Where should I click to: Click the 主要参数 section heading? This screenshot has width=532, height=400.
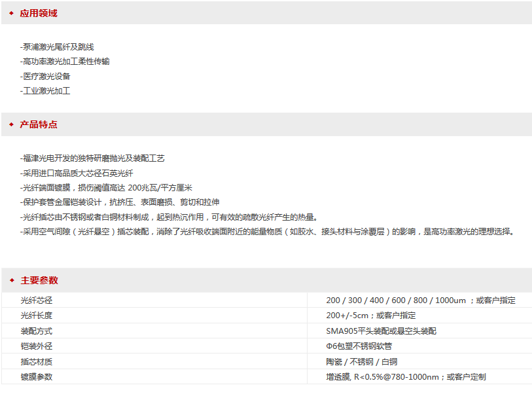[39, 280]
